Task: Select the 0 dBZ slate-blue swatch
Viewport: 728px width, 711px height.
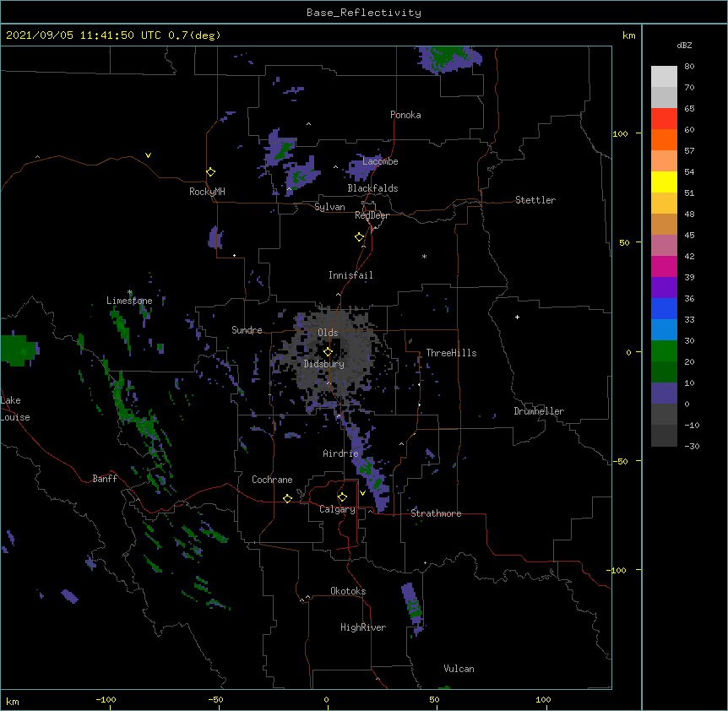Action: tap(664, 393)
